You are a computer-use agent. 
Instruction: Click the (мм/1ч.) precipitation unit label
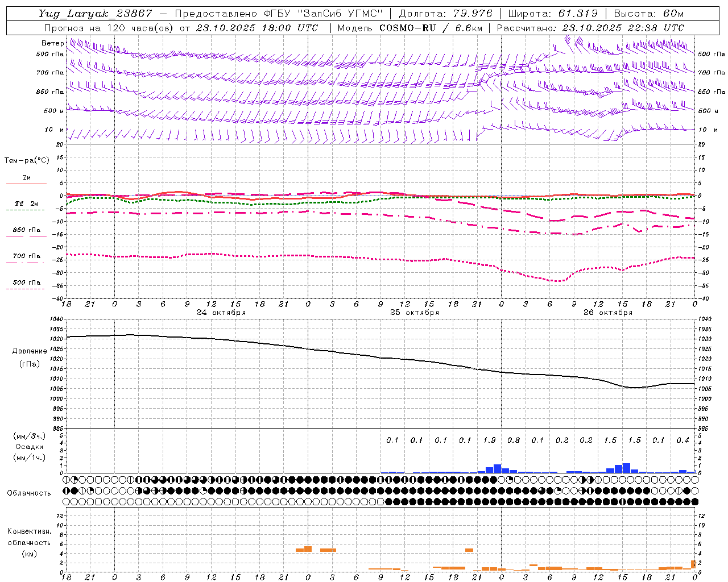29,457
